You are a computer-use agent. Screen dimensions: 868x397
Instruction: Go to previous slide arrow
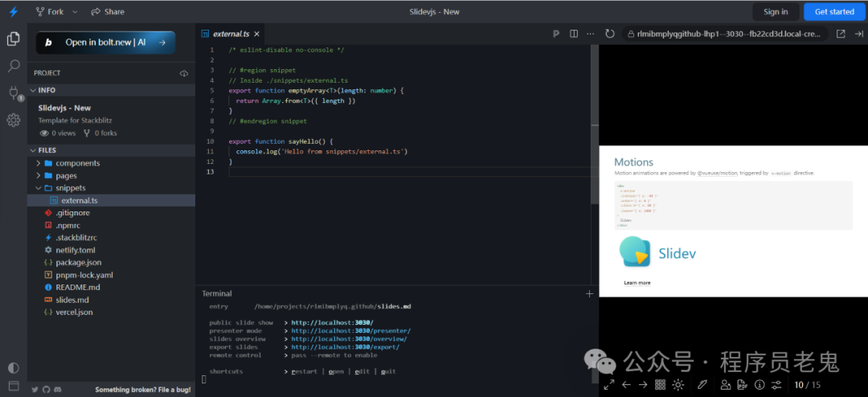click(626, 384)
